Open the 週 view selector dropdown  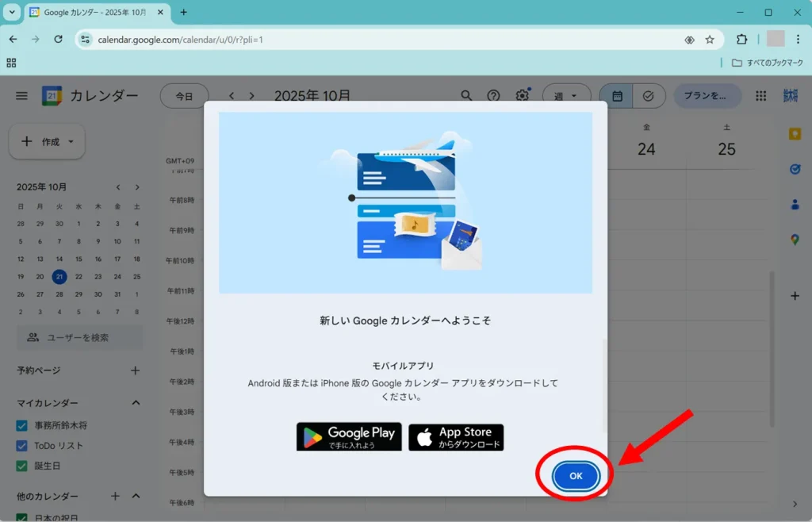(x=566, y=96)
